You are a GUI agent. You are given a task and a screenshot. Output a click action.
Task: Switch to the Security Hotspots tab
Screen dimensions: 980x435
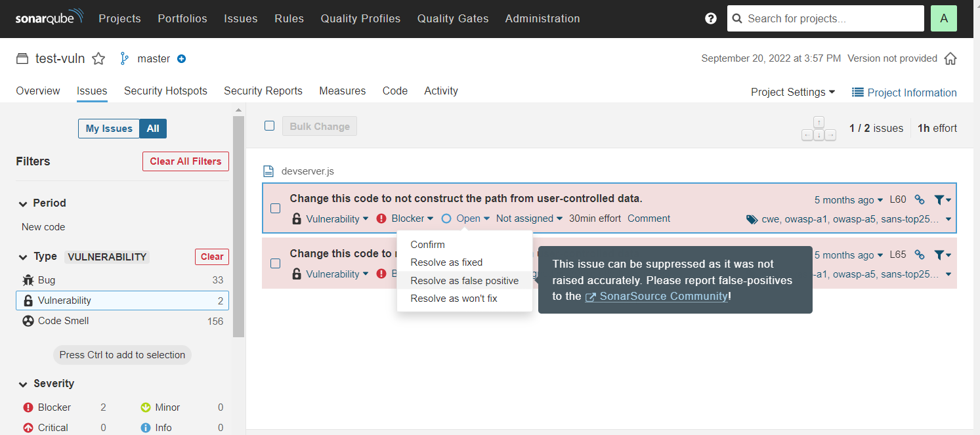click(x=165, y=91)
